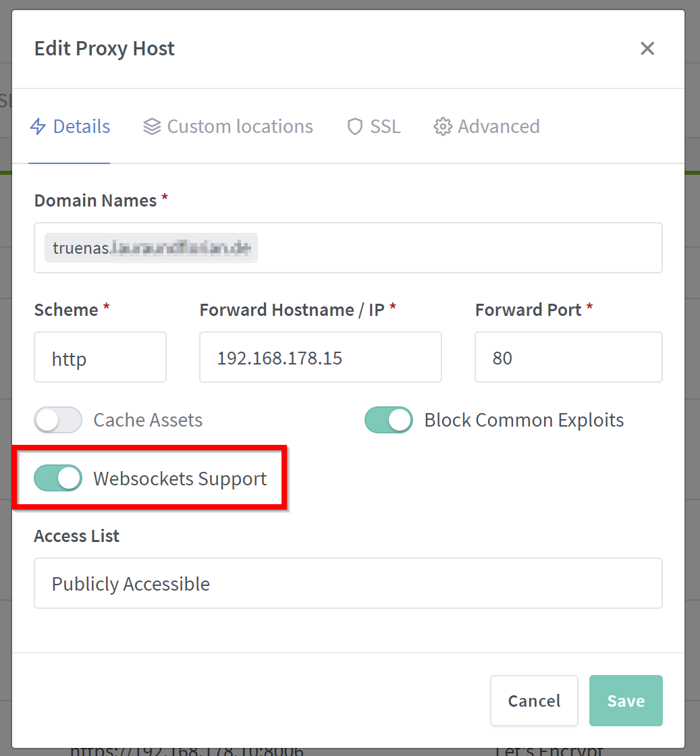Enable the Cache Assets toggle

58,420
